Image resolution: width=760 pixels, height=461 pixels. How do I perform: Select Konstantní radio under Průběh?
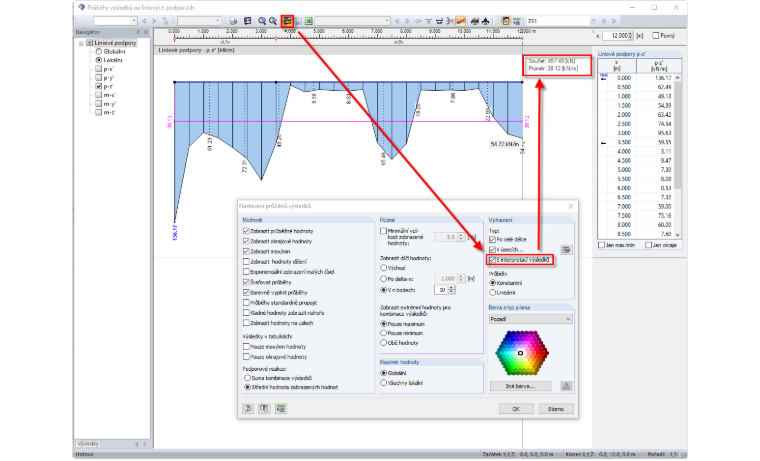coord(492,283)
